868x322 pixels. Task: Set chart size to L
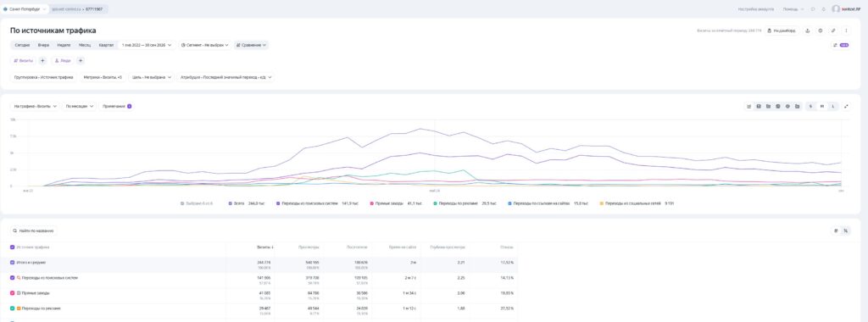click(833, 106)
